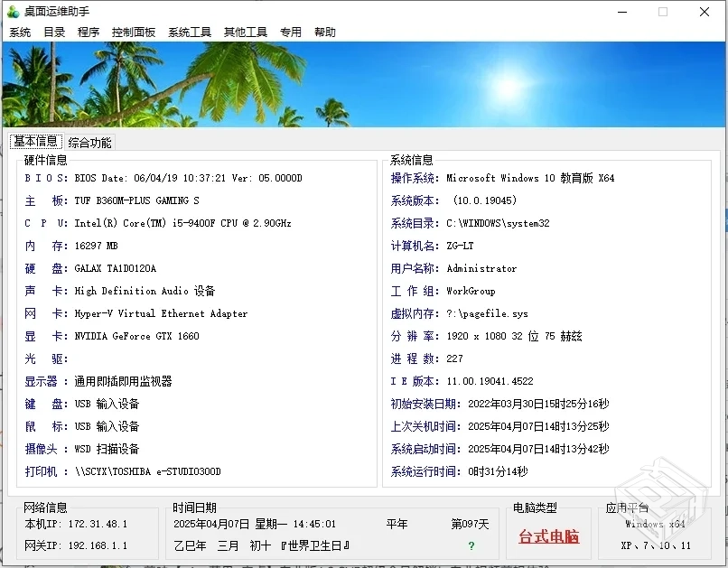The height and width of the screenshot is (568, 728).
Task: Open the 帮助 menu
Action: (x=324, y=32)
